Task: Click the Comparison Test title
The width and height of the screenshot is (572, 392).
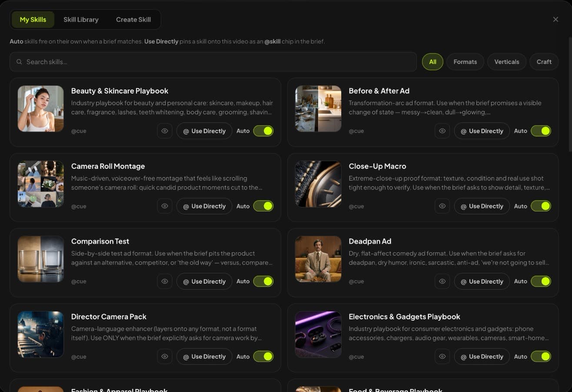Action: (x=100, y=241)
